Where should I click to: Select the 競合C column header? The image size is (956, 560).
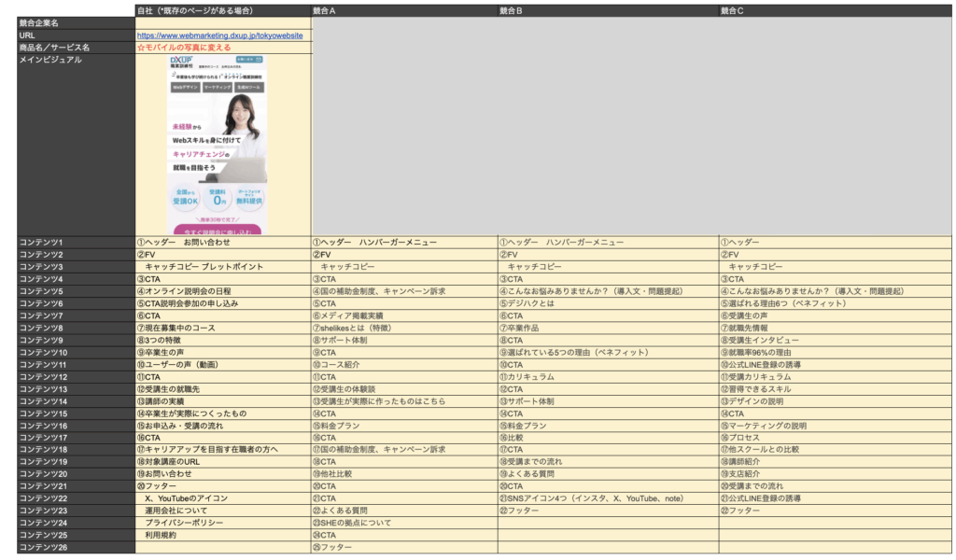(732, 10)
